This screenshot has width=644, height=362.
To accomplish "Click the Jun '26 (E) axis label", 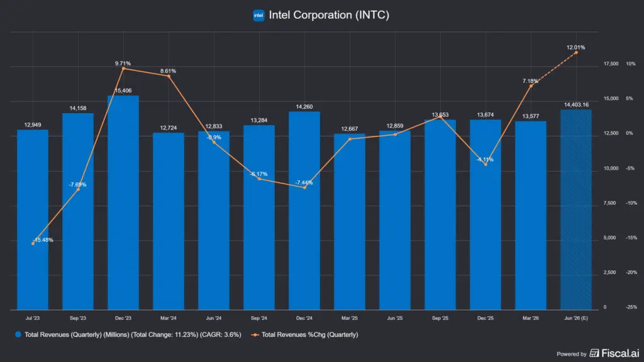I will [576, 318].
